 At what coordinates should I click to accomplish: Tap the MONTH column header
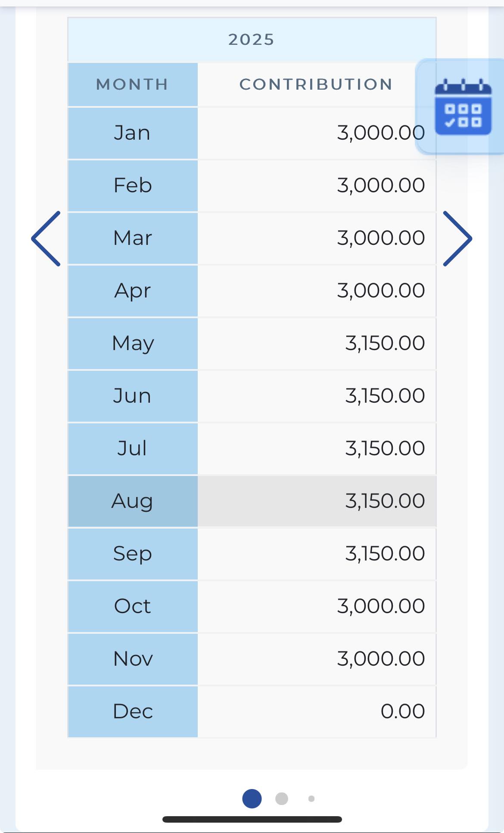[x=133, y=85]
